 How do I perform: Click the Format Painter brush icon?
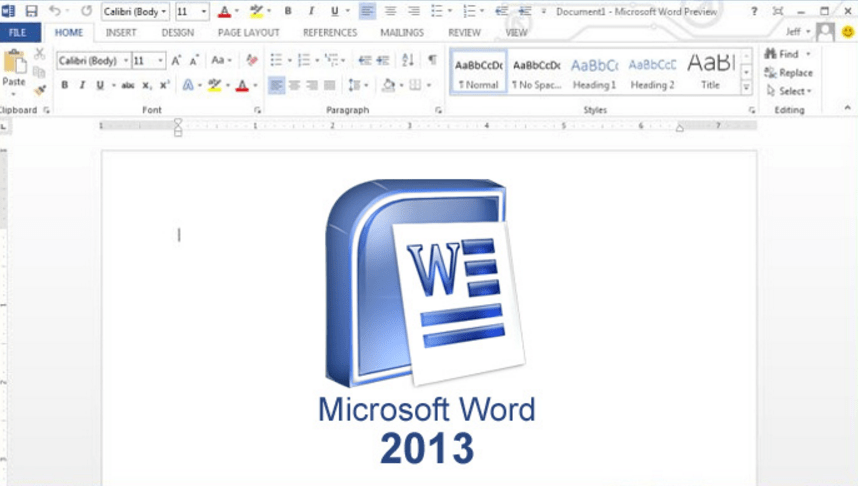39,90
